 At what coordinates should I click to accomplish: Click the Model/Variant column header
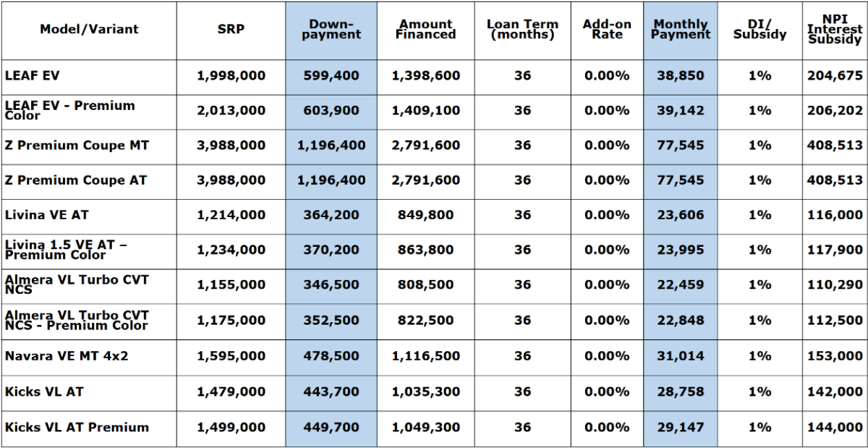pos(89,30)
